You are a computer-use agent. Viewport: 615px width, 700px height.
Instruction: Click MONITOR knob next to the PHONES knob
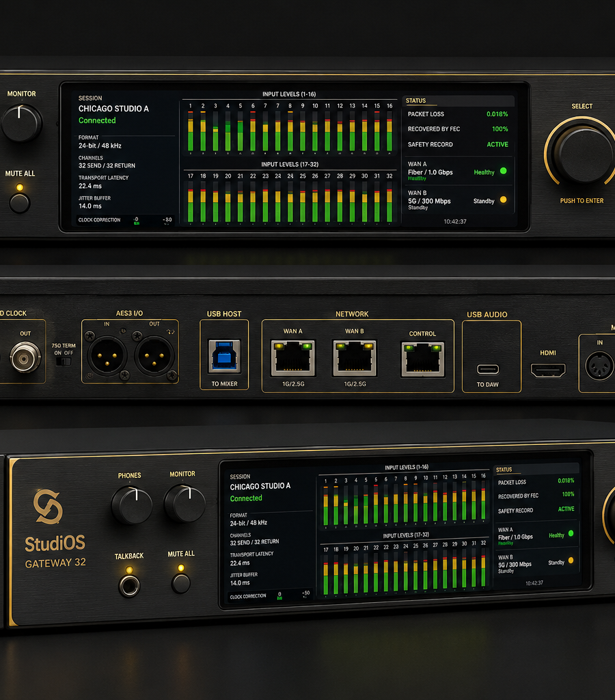click(184, 504)
